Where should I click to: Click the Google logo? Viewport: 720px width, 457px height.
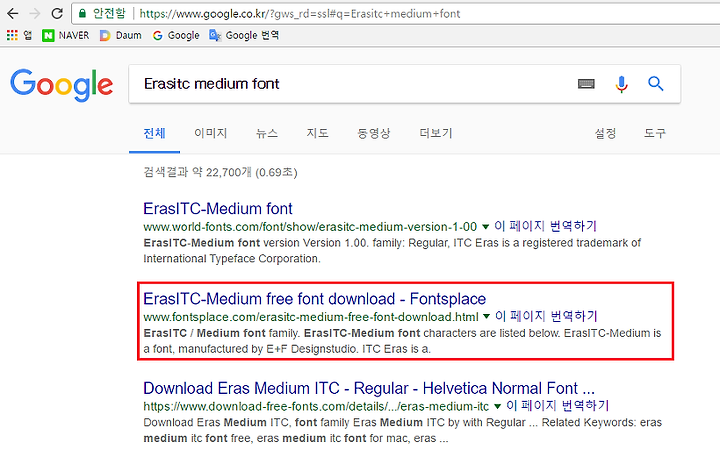point(62,85)
